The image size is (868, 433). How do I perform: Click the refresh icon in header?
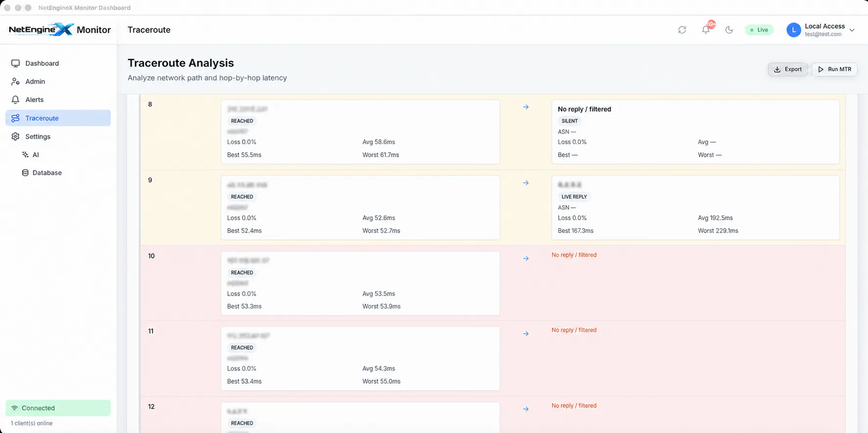[x=682, y=30]
